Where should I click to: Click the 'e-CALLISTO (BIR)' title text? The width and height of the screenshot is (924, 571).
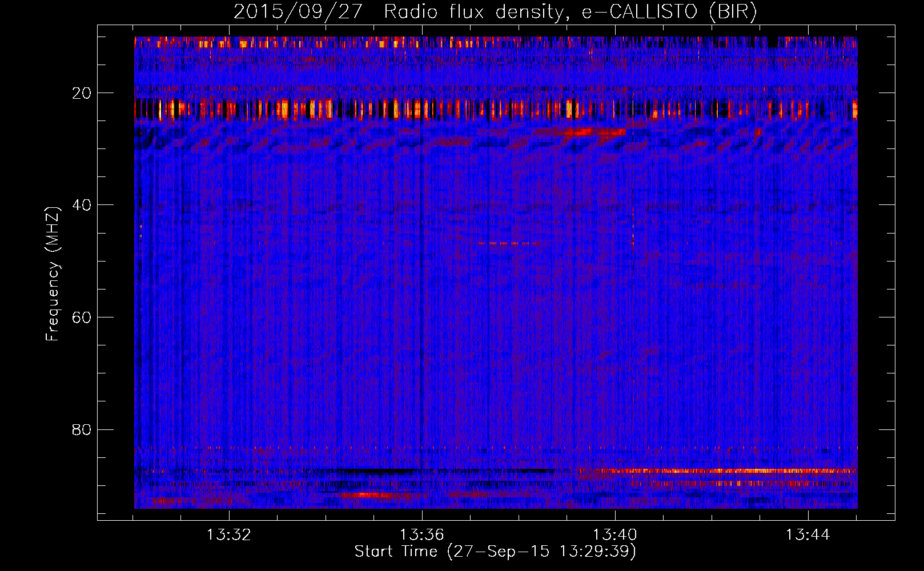tap(669, 12)
